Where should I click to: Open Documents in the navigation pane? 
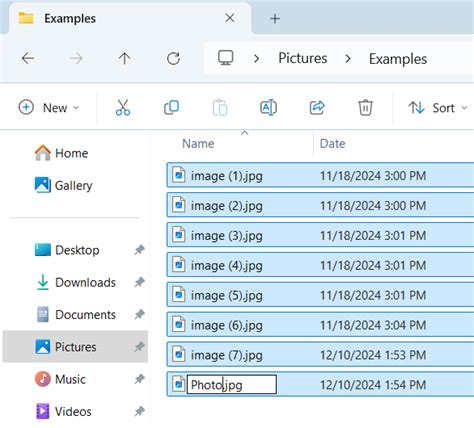click(x=75, y=315)
